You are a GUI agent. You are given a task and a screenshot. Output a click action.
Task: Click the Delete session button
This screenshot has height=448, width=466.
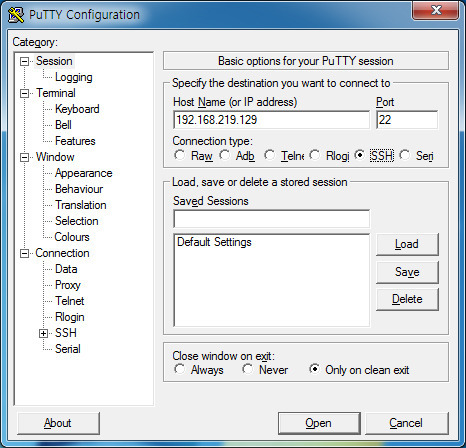coord(407,299)
